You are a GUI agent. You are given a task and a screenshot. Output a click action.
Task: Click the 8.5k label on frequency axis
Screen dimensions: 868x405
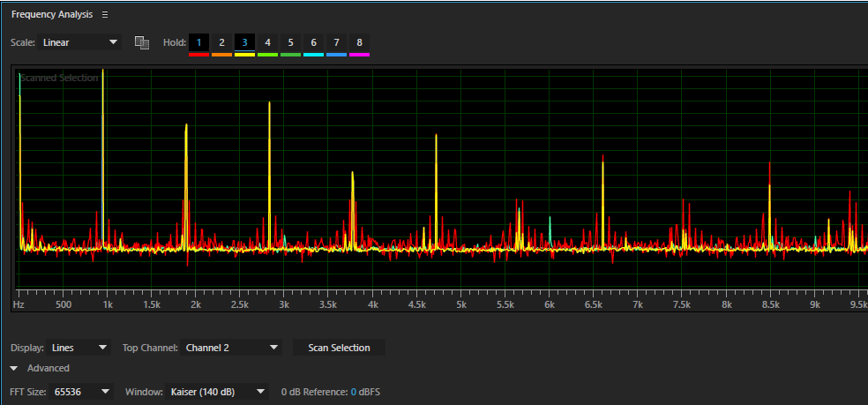tap(771, 304)
